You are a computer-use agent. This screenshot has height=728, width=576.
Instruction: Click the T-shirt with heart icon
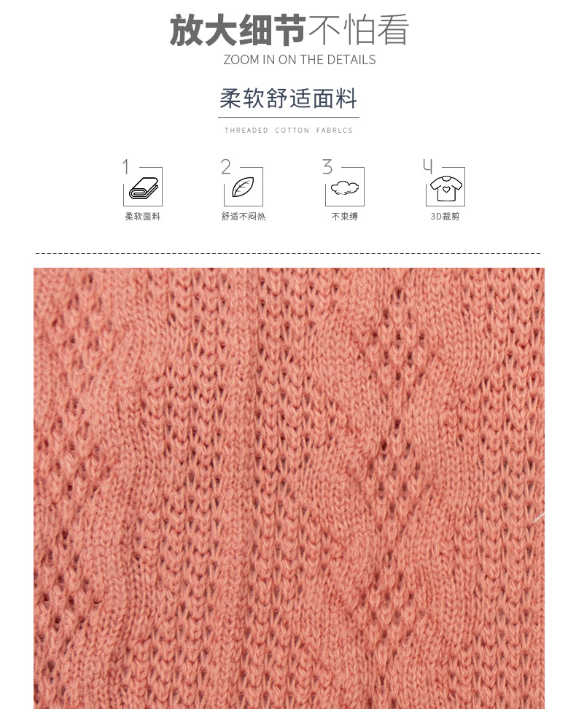point(445,188)
